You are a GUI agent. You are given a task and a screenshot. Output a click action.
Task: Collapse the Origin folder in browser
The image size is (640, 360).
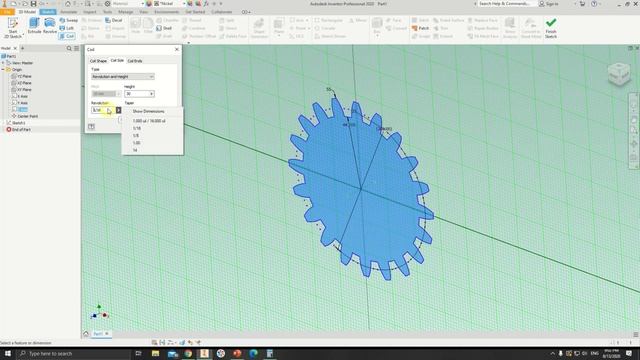pos(3,70)
